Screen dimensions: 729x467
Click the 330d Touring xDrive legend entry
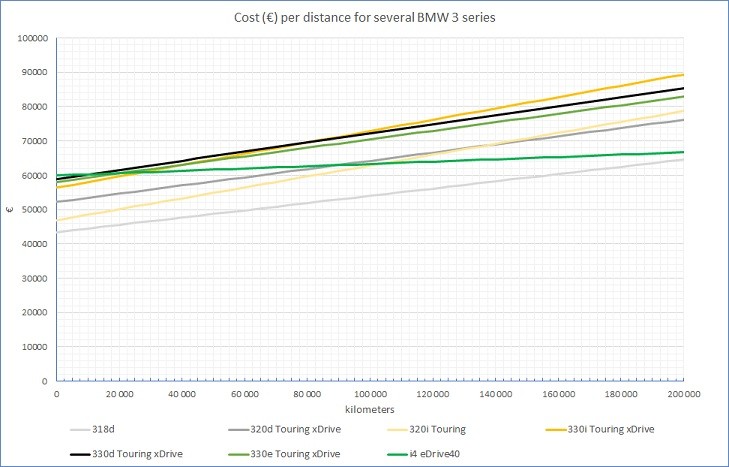click(126, 454)
